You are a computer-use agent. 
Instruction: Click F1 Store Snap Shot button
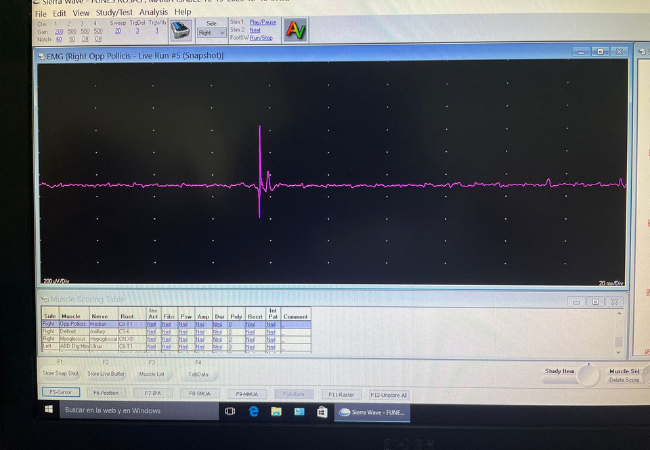61,373
